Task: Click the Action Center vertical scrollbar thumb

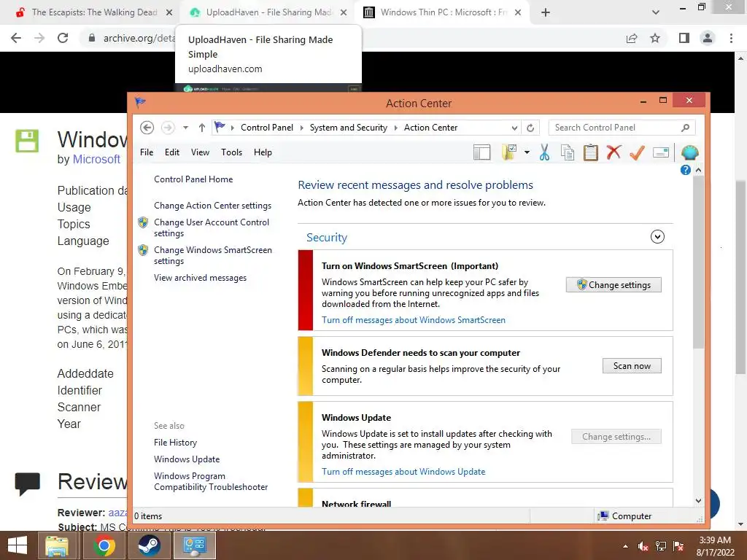Action: pyautogui.click(x=698, y=262)
